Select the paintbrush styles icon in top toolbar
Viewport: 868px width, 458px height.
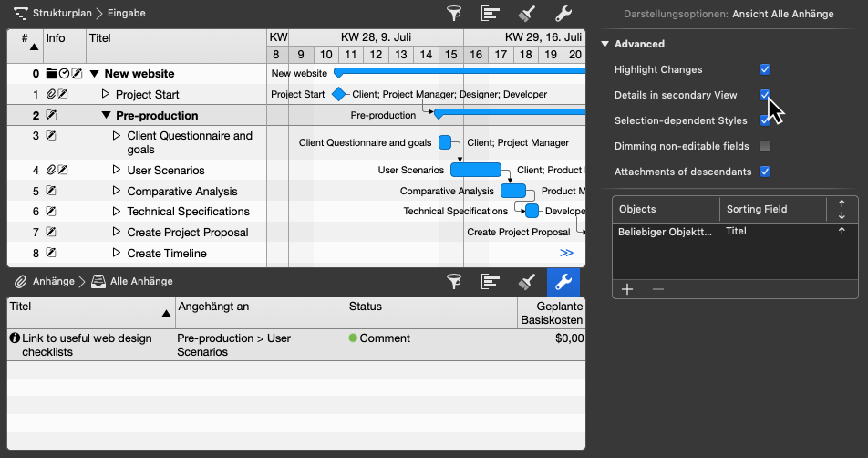(527, 14)
